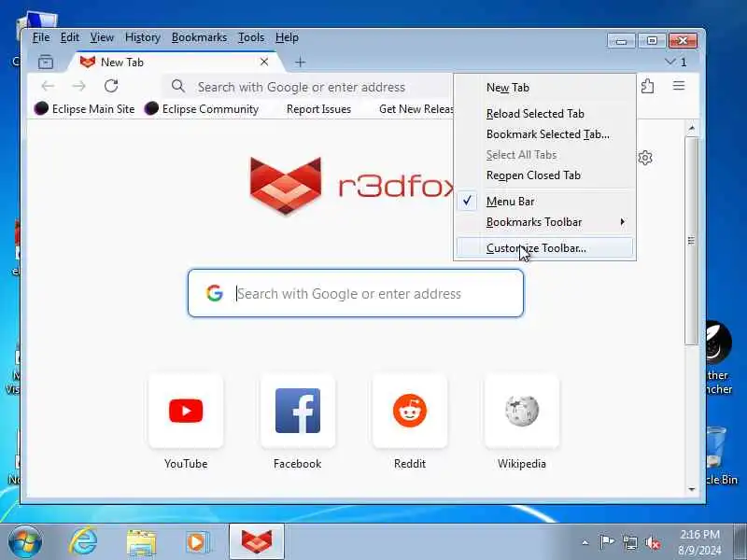This screenshot has width=747, height=560.
Task: Open new tab page settings gear
Action: pos(645,158)
